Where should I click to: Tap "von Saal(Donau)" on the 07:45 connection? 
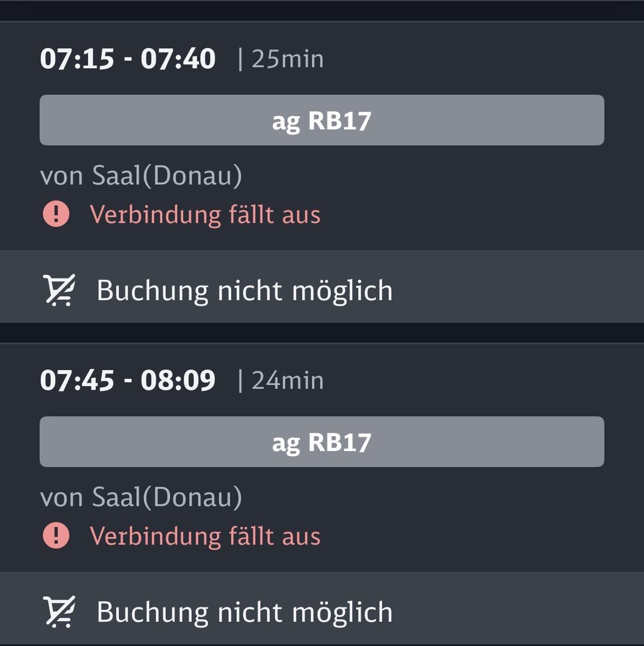pyautogui.click(x=141, y=497)
